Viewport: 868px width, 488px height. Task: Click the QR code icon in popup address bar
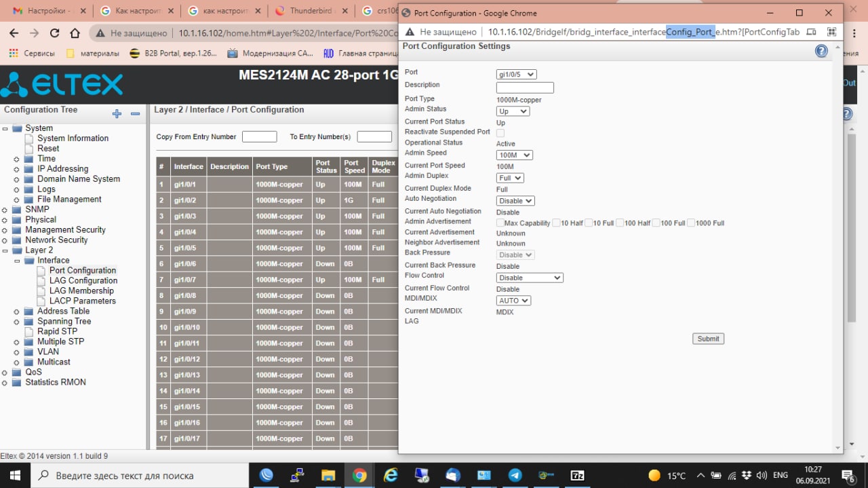pyautogui.click(x=831, y=32)
